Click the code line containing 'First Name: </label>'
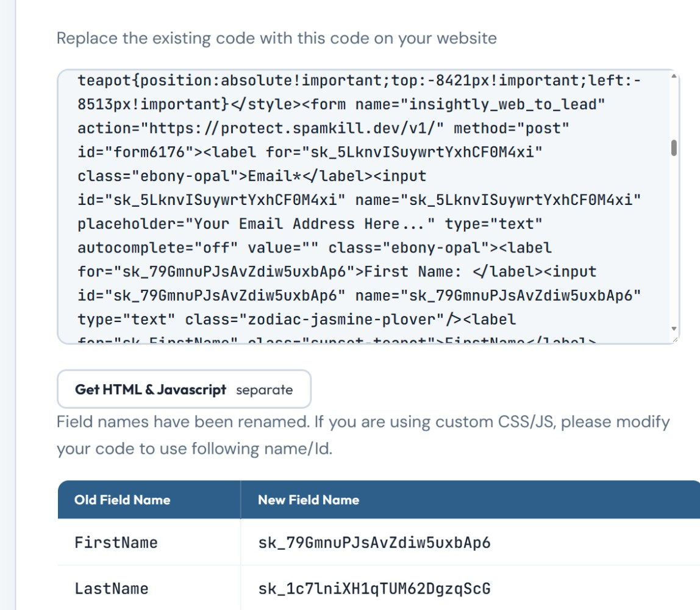Image resolution: width=700 pixels, height=610 pixels. 337,271
